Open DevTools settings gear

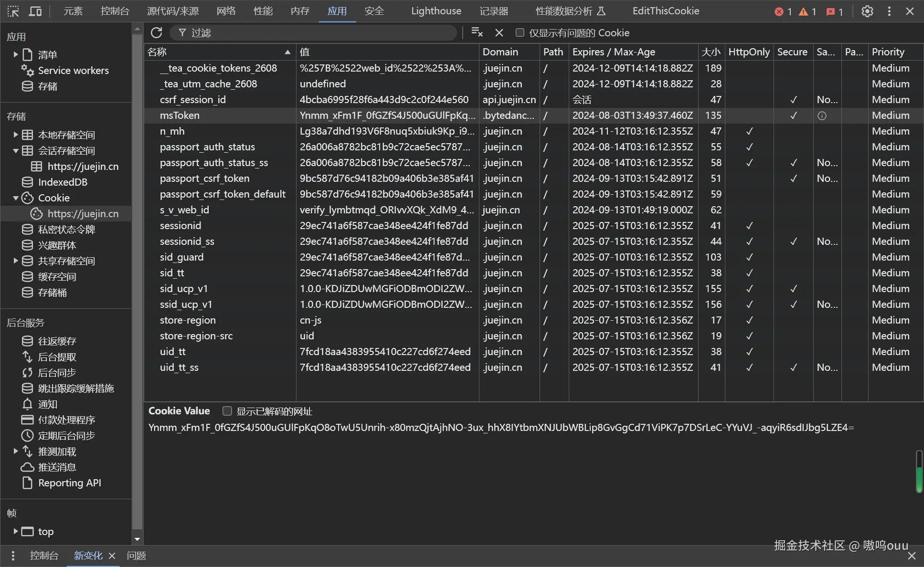[x=867, y=11]
